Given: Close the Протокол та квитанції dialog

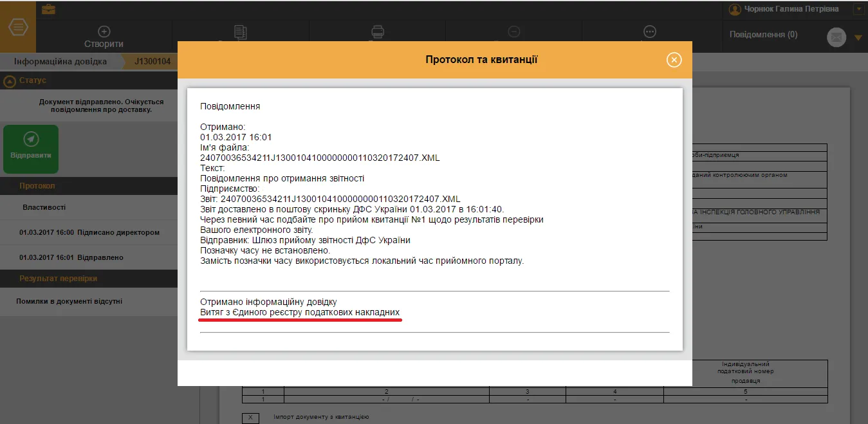Looking at the screenshot, I should pyautogui.click(x=674, y=60).
